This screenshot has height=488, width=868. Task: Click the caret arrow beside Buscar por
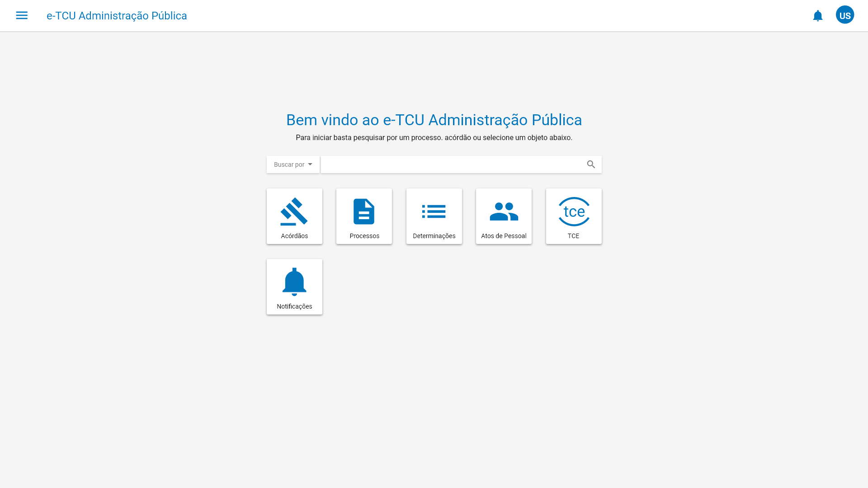pyautogui.click(x=310, y=164)
